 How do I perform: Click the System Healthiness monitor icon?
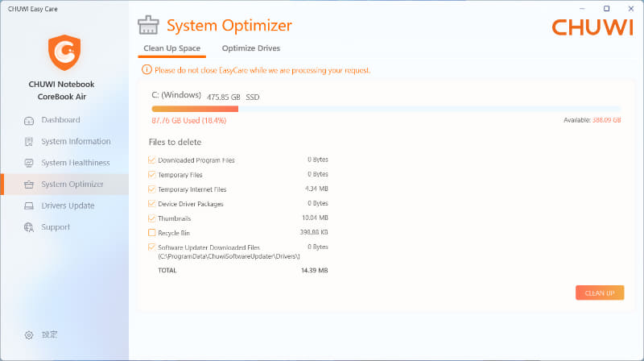click(29, 164)
